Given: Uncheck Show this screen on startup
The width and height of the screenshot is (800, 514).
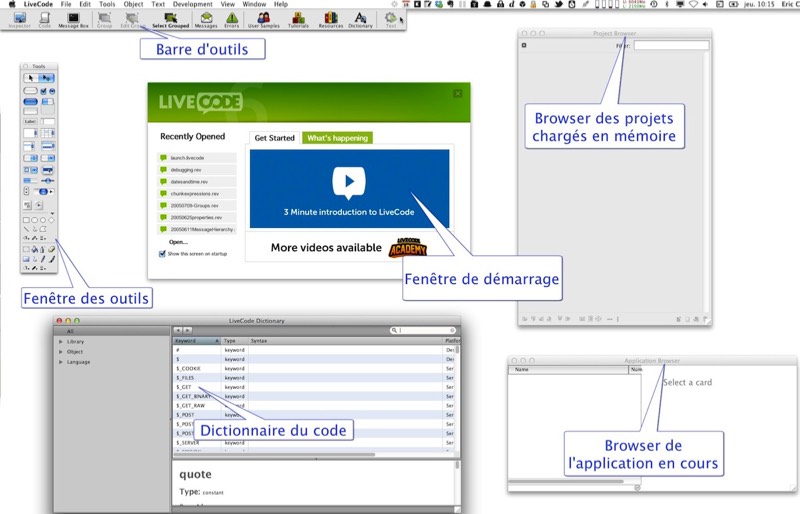Looking at the screenshot, I should click(163, 254).
